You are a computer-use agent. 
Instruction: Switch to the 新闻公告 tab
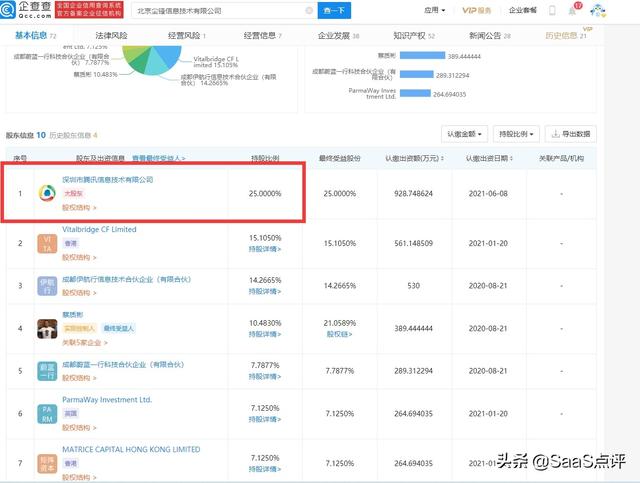pyautogui.click(x=490, y=36)
